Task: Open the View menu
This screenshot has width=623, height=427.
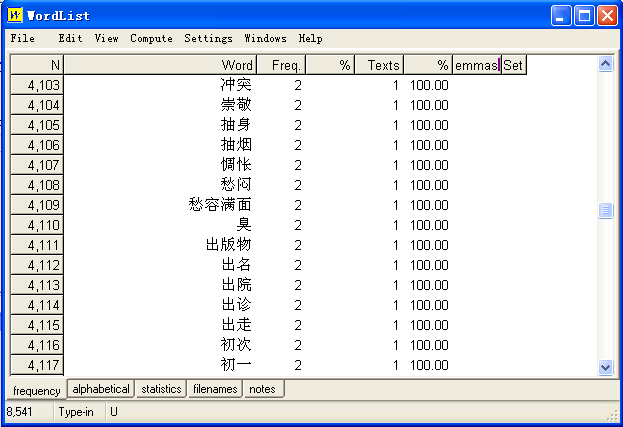Action: pos(106,39)
